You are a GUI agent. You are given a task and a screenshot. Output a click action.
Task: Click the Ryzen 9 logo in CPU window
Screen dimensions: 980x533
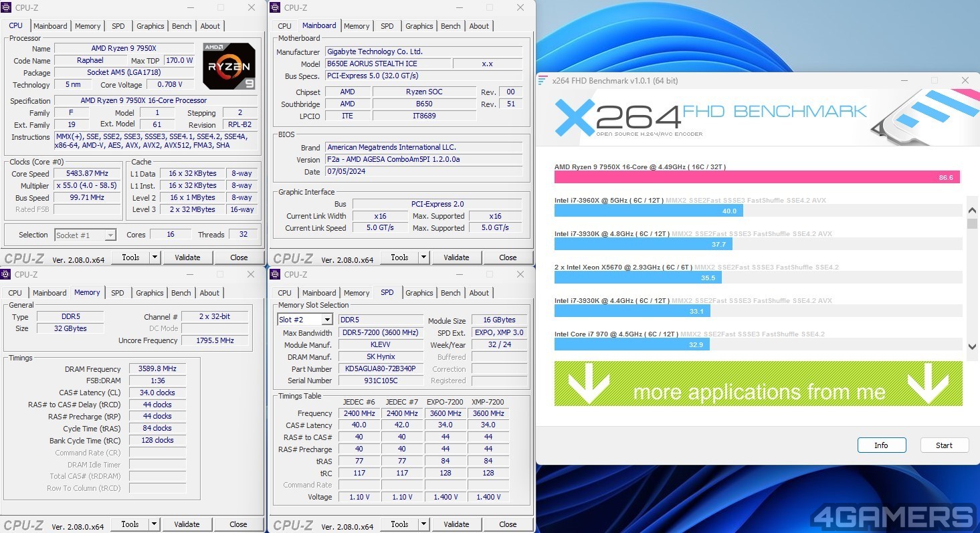point(229,66)
